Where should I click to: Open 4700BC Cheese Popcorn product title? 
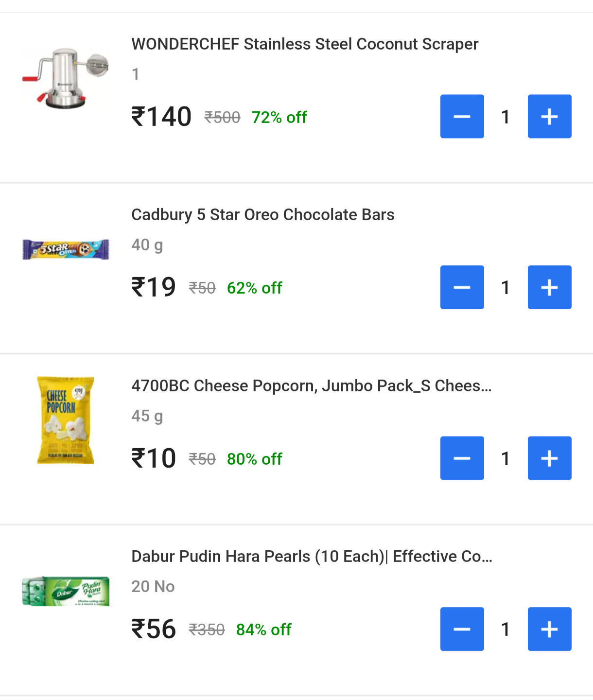click(311, 386)
